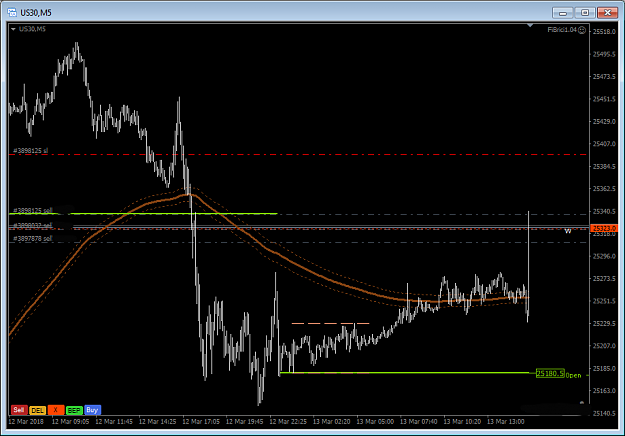Click the 13 Mar 05:00 time label
The height and width of the screenshot is (436, 625).
click(375, 421)
